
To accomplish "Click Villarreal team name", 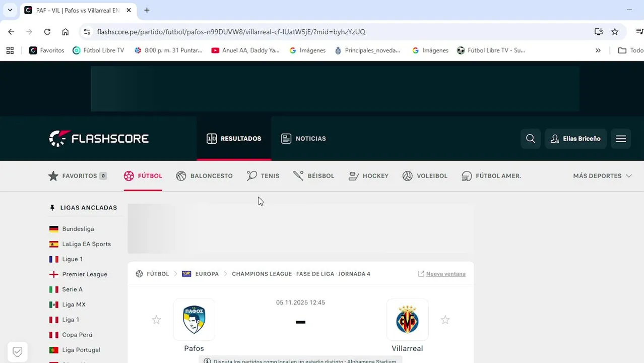I will tap(407, 348).
